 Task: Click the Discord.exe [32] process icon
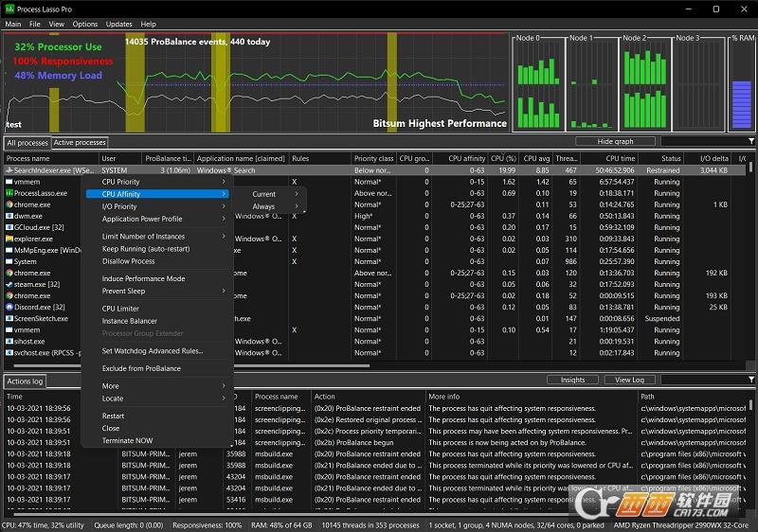point(9,307)
